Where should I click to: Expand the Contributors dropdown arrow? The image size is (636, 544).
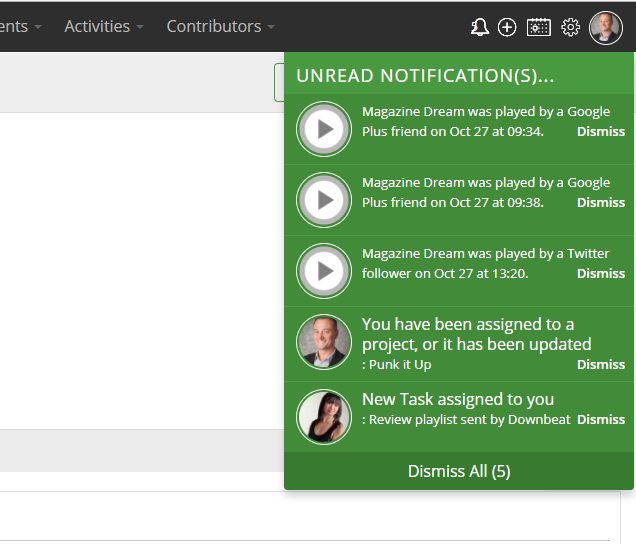click(271, 27)
